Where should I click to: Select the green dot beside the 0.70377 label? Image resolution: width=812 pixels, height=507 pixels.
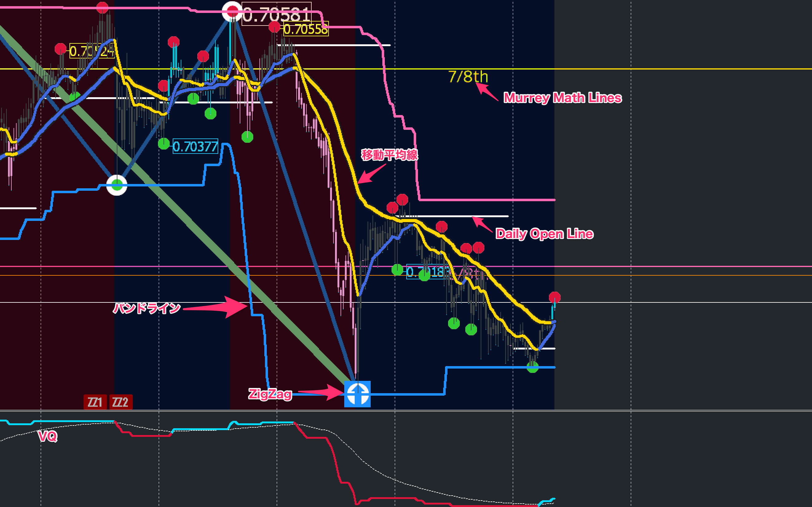click(164, 144)
